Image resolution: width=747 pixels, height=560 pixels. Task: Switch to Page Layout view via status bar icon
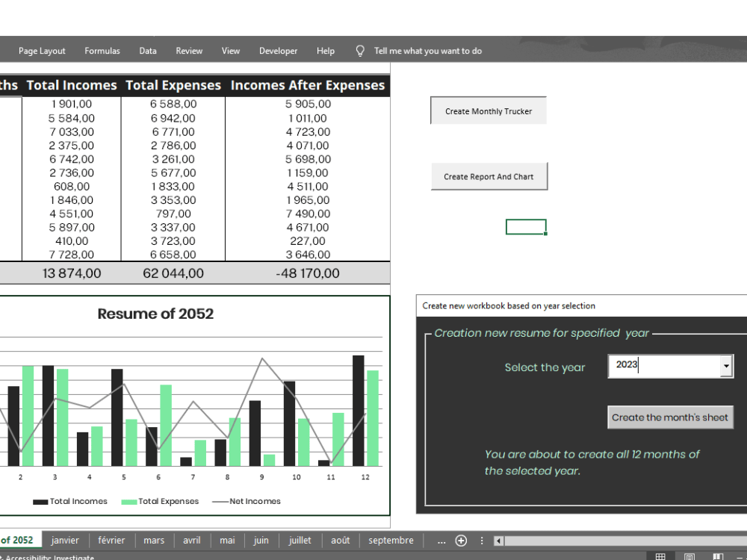coord(689,557)
